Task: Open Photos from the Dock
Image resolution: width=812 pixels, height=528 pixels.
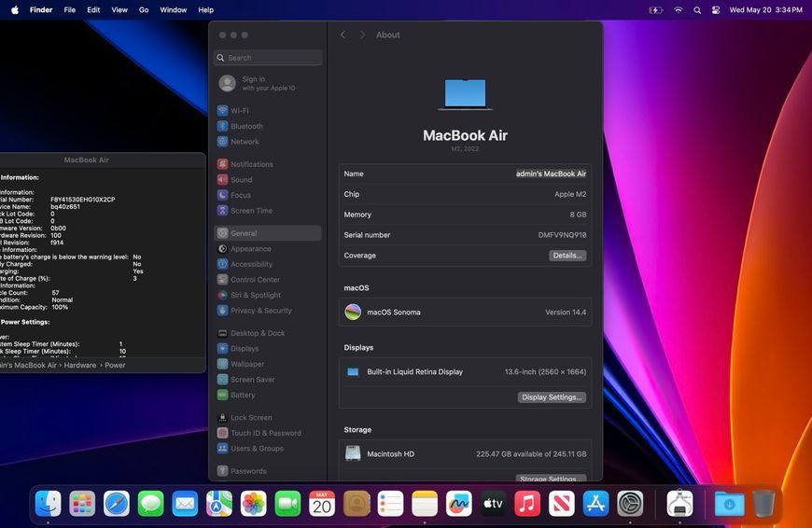Action: (x=253, y=504)
